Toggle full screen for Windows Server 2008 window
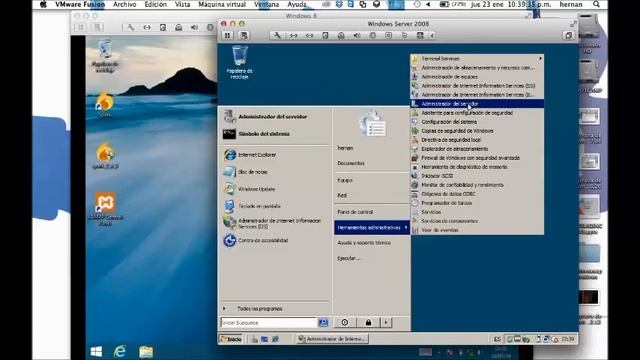The height and width of the screenshot is (360, 640). coord(573,24)
